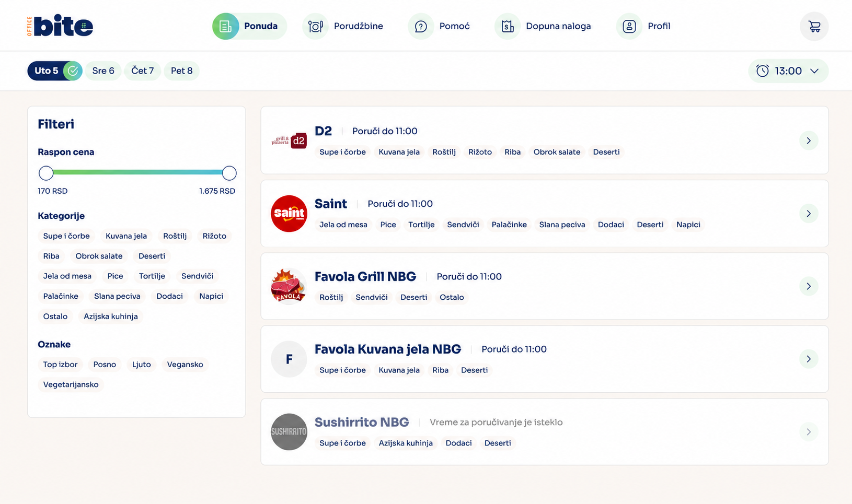Screen dimensions: 852x504
Task: Toggle Riba filter in Kategorije
Action: 51,256
